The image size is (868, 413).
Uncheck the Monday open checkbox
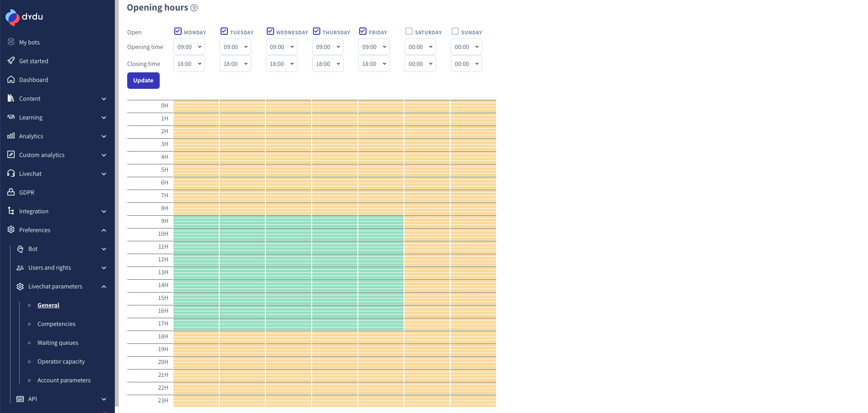tap(178, 32)
